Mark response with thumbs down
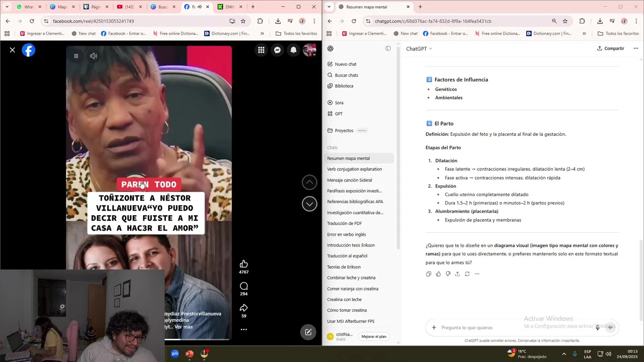The image size is (644, 362). coord(448,274)
